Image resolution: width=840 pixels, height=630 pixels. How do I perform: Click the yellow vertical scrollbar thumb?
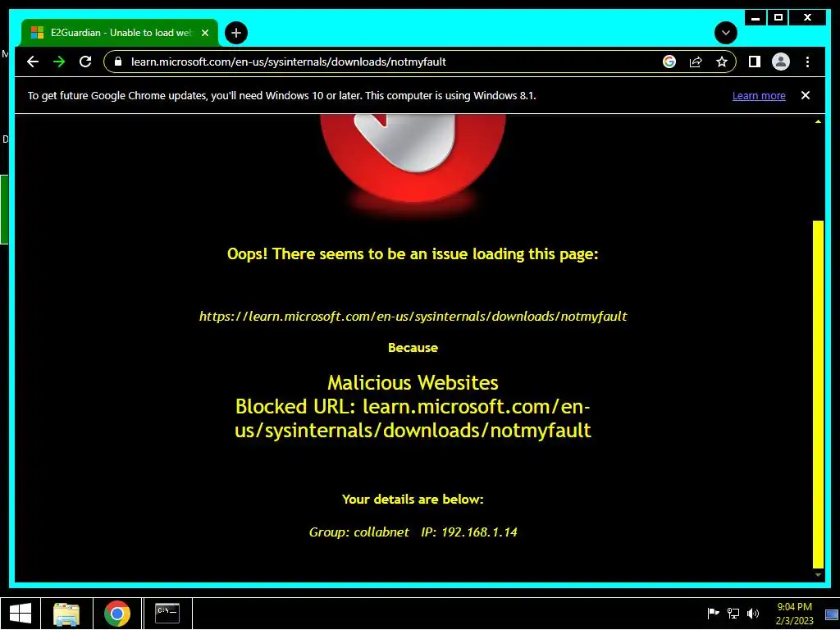pyautogui.click(x=818, y=394)
